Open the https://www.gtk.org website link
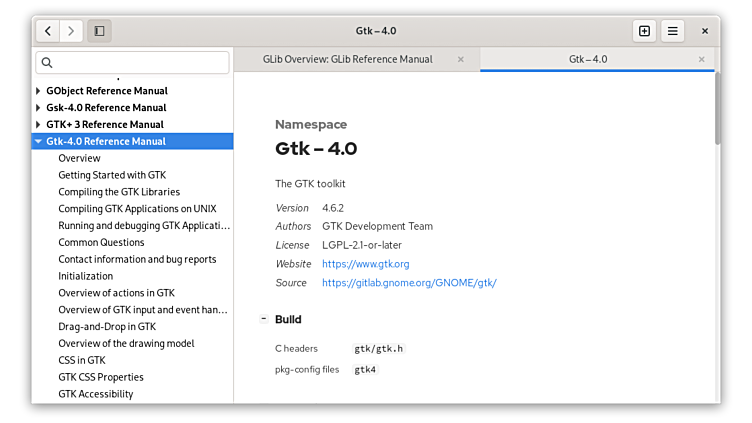This screenshot has width=752, height=423. point(365,264)
